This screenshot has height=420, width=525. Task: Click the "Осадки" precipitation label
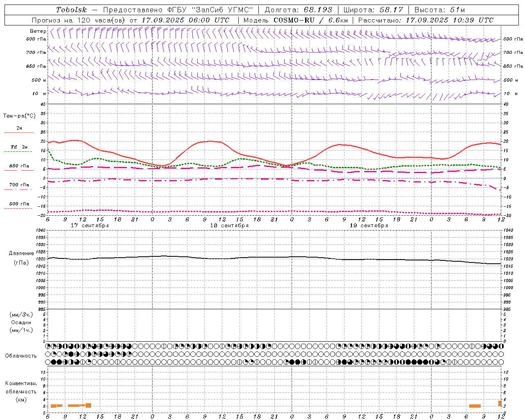coord(21,322)
